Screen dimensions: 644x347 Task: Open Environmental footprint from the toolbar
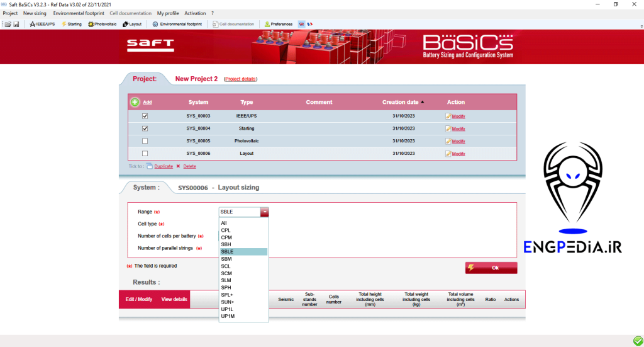[177, 24]
